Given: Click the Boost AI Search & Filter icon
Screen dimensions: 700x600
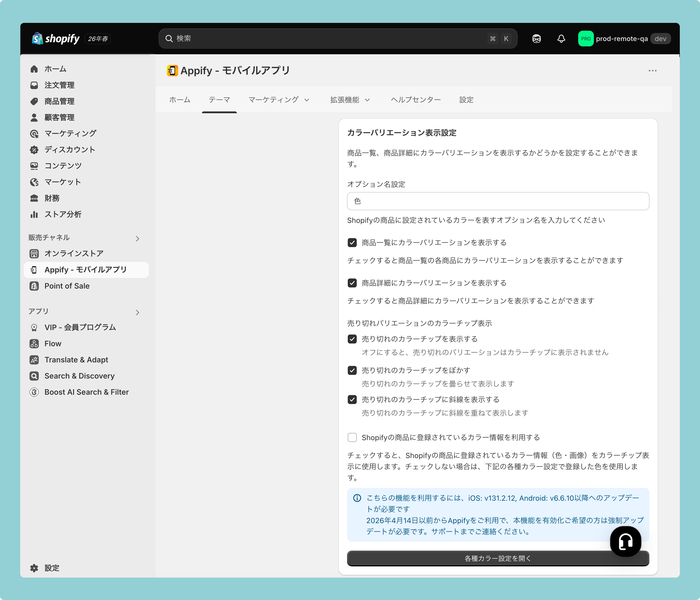Looking at the screenshot, I should [x=34, y=392].
